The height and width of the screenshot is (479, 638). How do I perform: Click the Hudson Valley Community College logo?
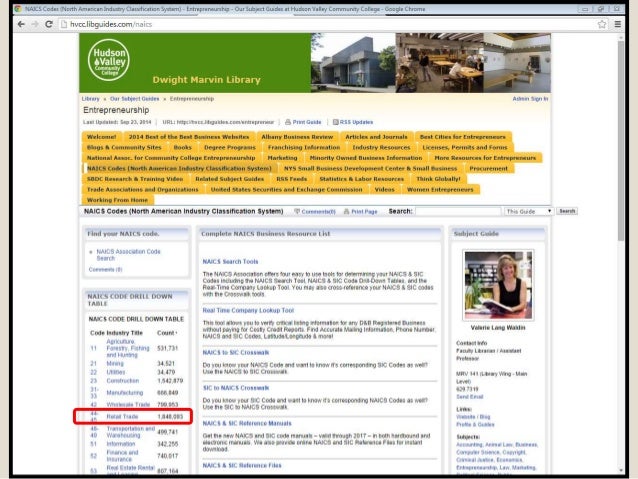(109, 60)
